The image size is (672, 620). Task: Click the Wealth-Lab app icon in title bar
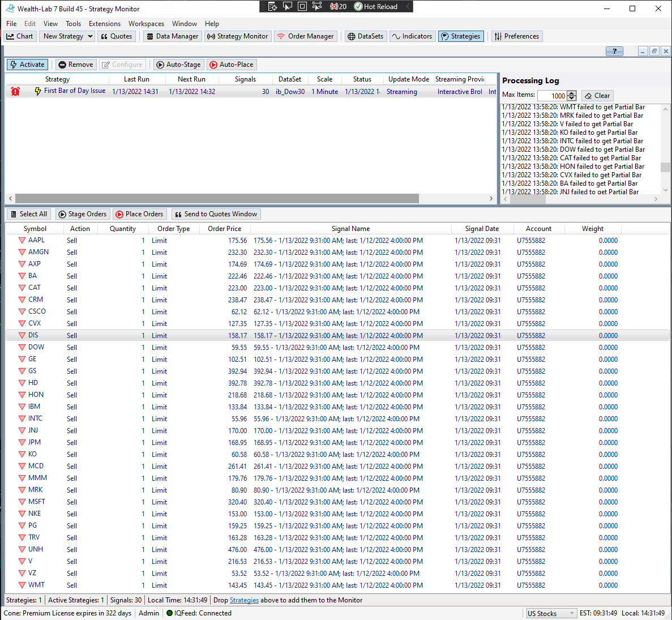10,8
